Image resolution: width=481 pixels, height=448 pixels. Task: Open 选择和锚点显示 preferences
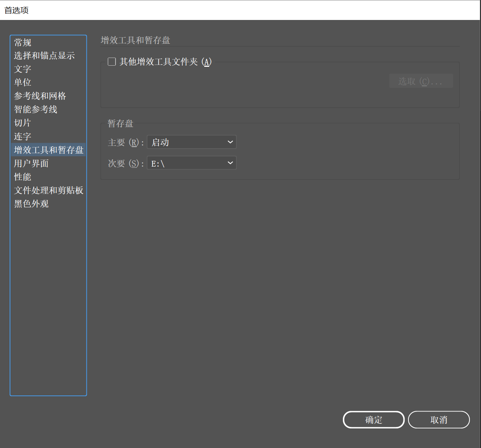pyautogui.click(x=48, y=56)
